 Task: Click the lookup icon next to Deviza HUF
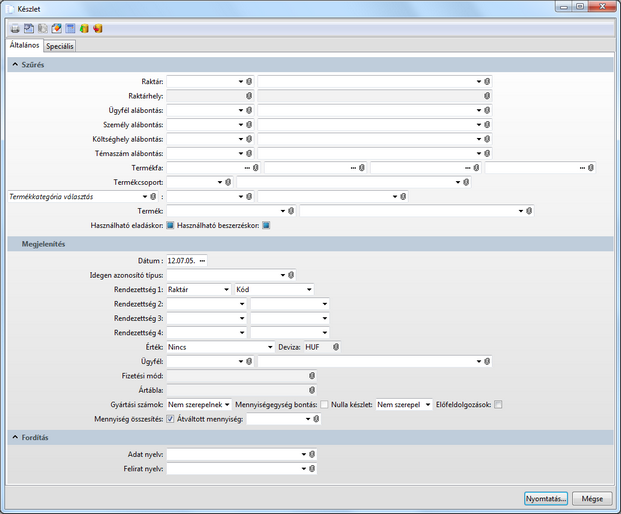click(337, 347)
